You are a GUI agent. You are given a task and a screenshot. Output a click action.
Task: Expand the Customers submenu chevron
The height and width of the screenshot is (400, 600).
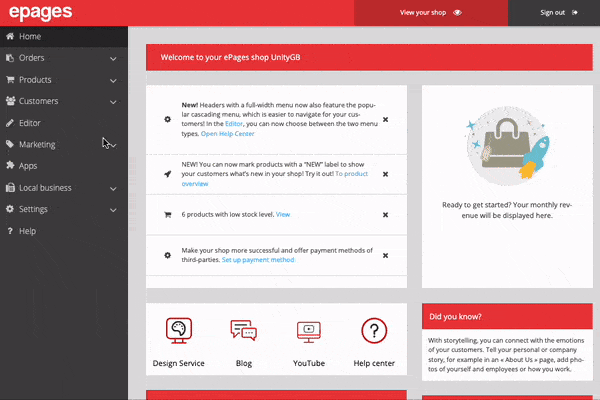click(x=113, y=102)
